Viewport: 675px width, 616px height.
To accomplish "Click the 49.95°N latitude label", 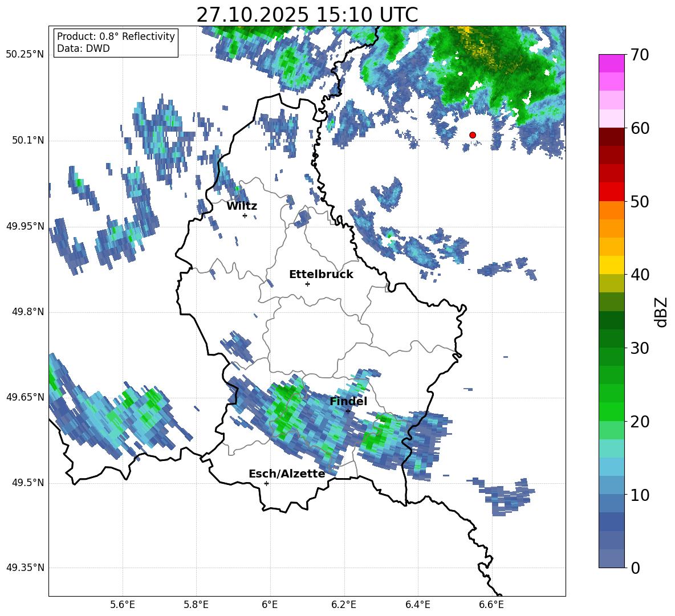I will tap(25, 226).
